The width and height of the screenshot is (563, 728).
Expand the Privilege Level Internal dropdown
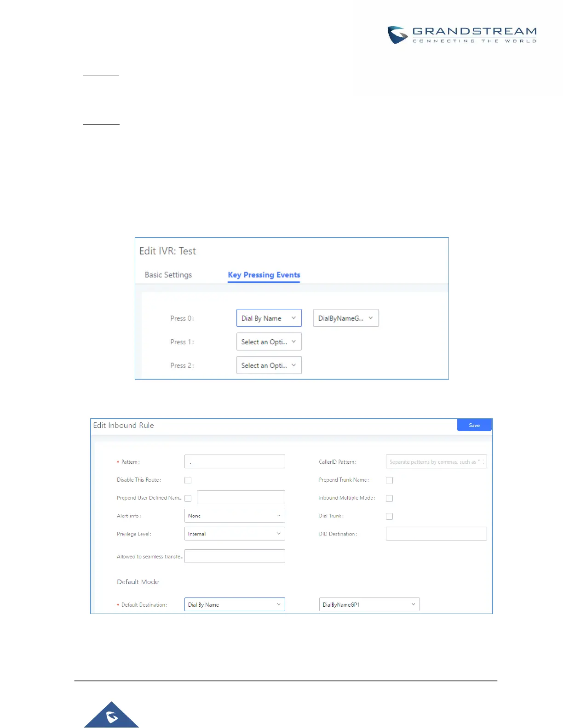tap(235, 534)
